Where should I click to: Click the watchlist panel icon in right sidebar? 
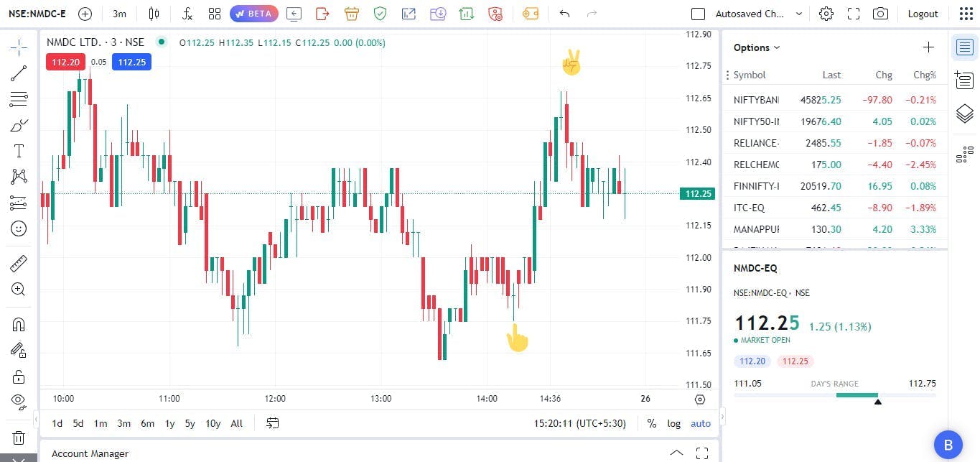964,47
